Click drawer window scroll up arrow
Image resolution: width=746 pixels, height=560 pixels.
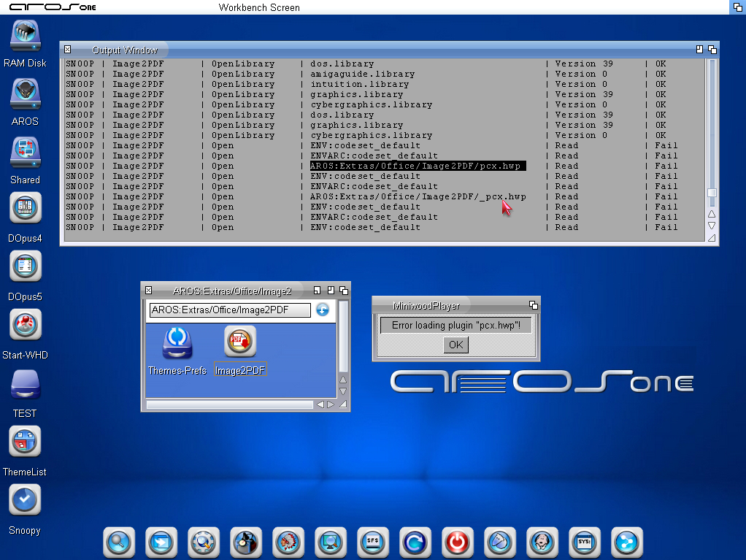coord(343,380)
